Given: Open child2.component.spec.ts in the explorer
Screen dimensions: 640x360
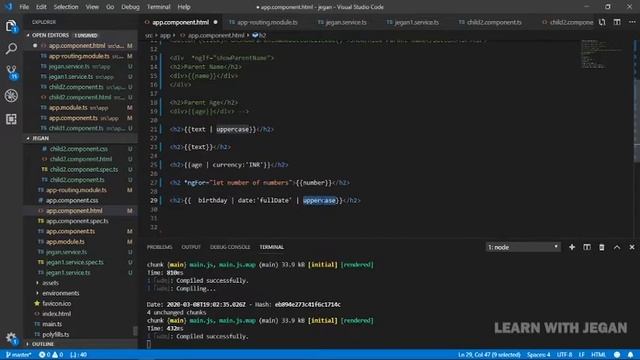Looking at the screenshot, I should point(84,169).
